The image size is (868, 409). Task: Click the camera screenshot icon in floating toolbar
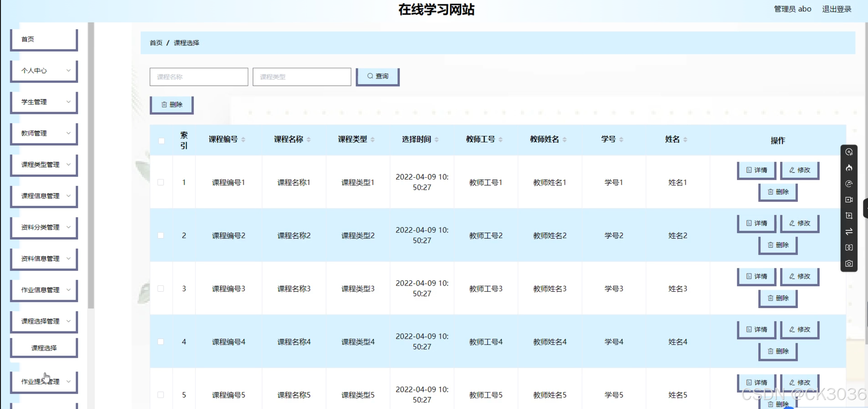pyautogui.click(x=849, y=263)
